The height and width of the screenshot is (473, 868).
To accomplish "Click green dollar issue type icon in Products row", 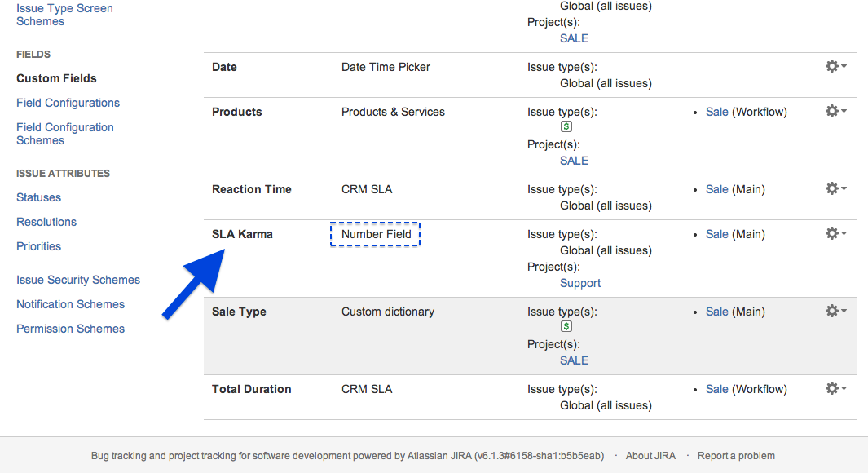I will 566,127.
